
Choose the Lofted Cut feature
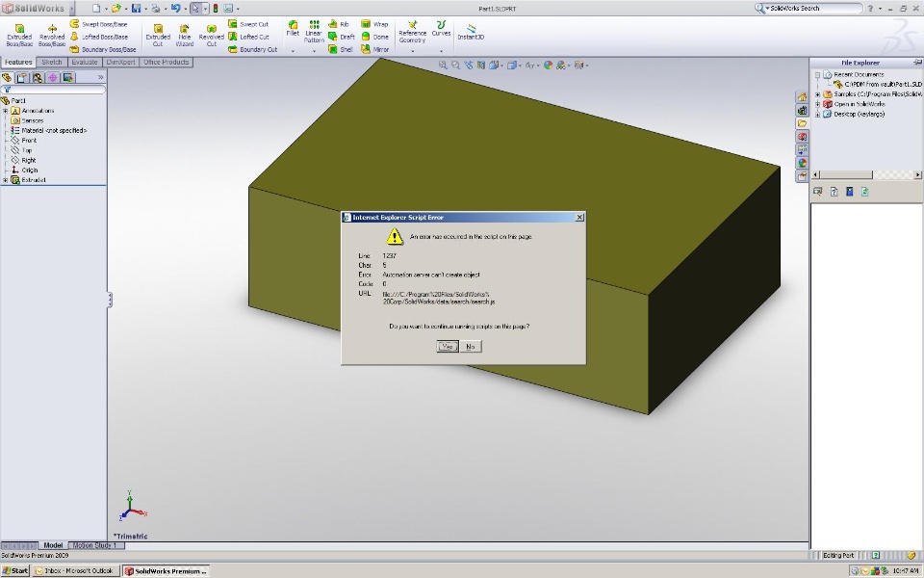248,37
